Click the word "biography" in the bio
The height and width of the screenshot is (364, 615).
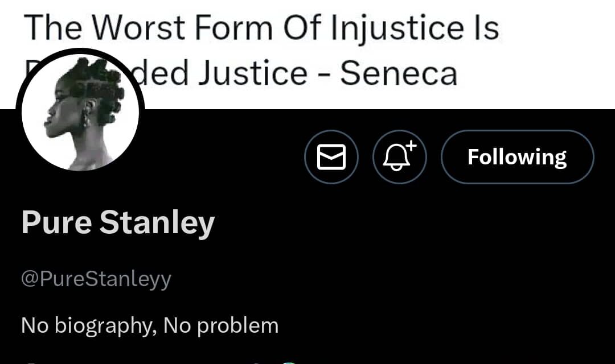pyautogui.click(x=106, y=326)
